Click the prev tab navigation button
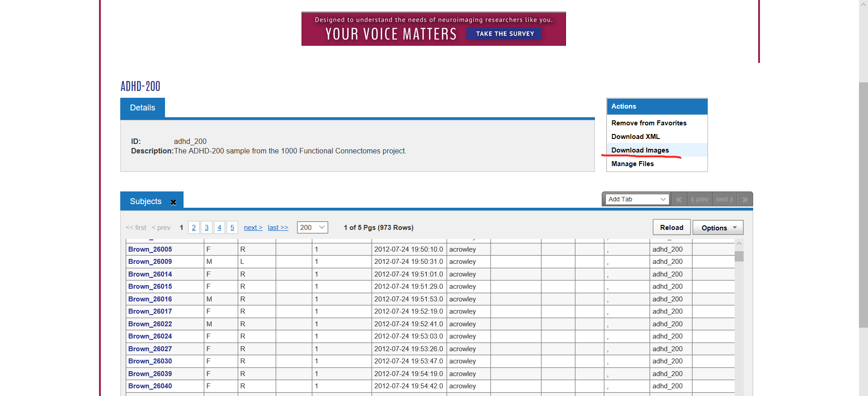Viewport: 868px width, 396px height. 699,200
